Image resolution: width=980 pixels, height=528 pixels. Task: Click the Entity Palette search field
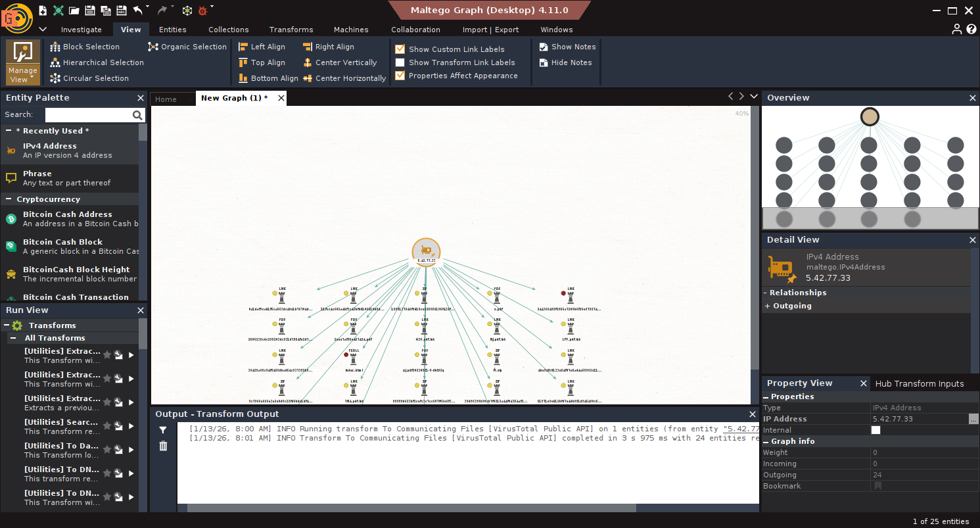[87, 115]
